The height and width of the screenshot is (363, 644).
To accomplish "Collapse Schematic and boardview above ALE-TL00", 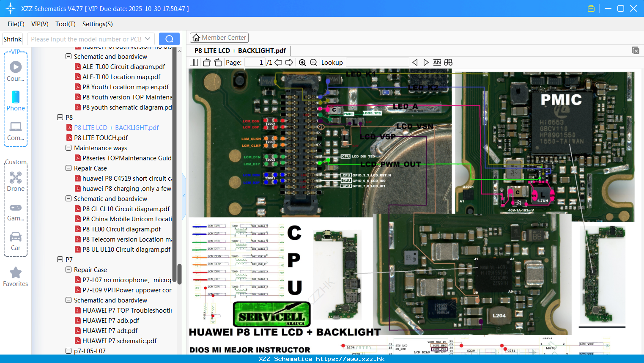I will (x=69, y=56).
